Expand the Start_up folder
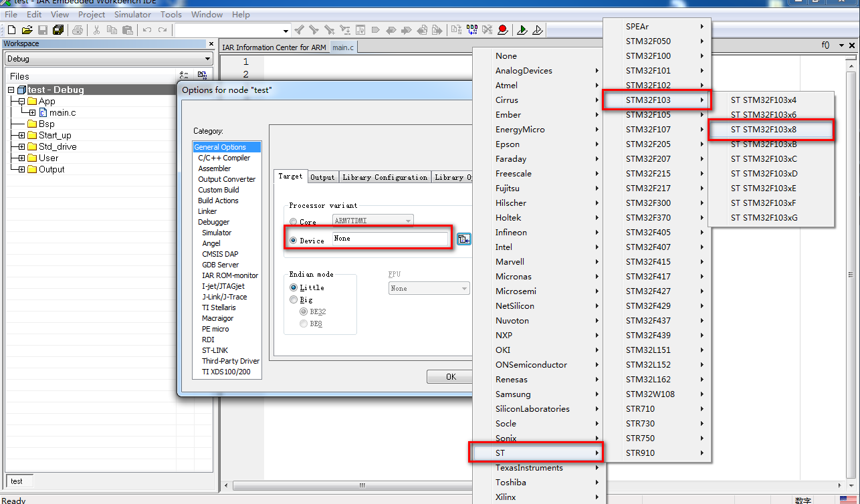Screen dimensions: 860x504 click(21, 135)
